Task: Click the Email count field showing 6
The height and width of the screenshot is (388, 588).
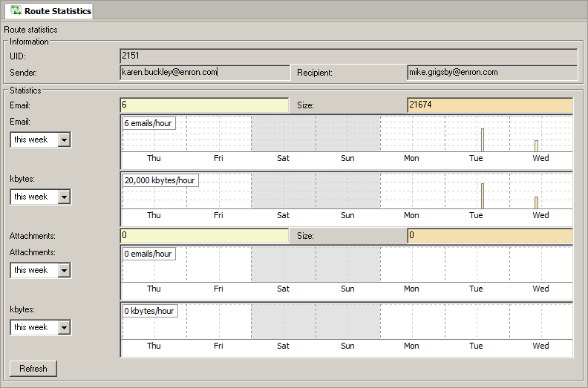Action: 204,105
